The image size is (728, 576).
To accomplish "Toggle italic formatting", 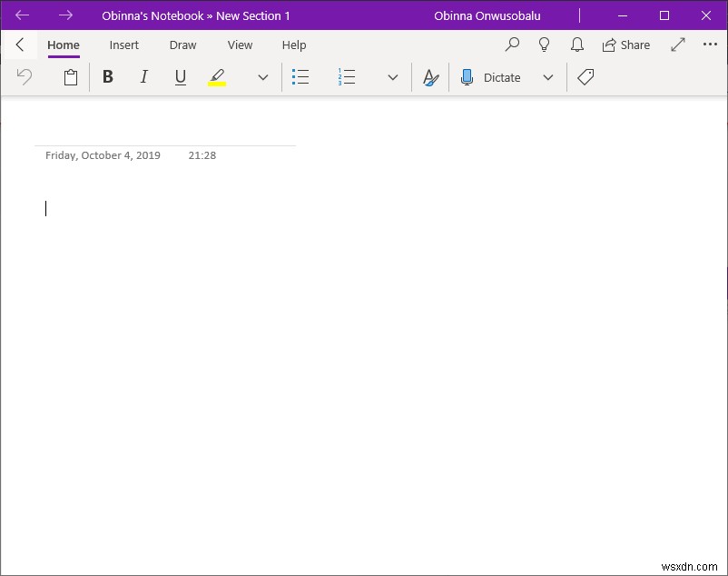I will coord(143,77).
